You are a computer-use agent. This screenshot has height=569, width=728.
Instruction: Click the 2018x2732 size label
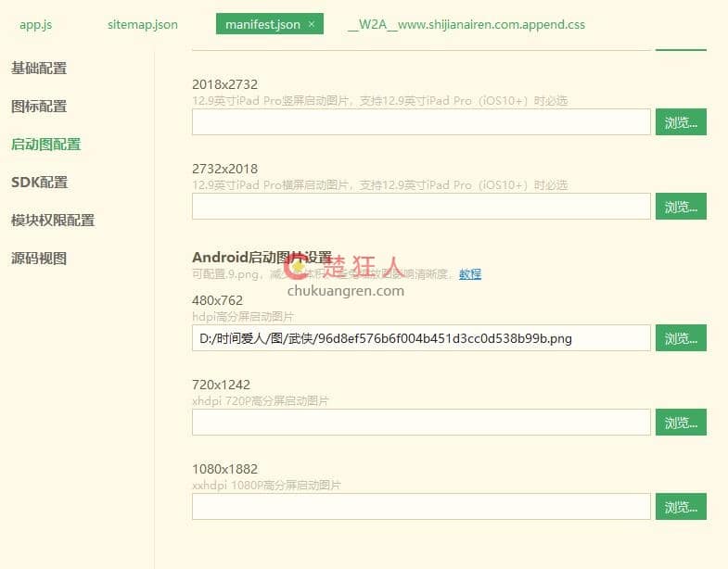(x=224, y=84)
